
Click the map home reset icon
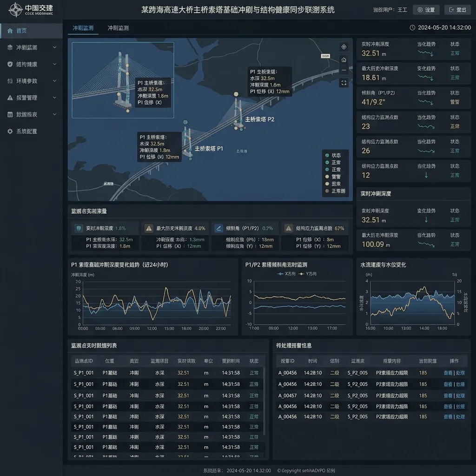tap(344, 60)
